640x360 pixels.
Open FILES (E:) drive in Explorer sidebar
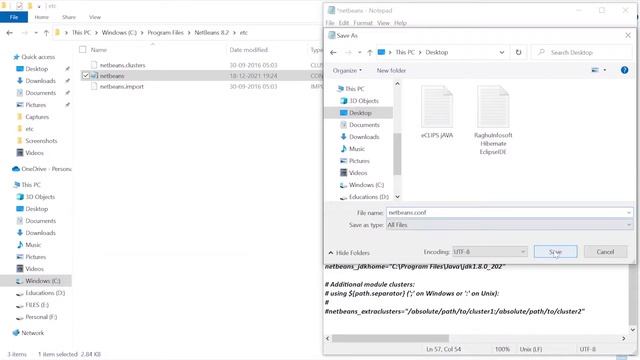click(x=37, y=305)
